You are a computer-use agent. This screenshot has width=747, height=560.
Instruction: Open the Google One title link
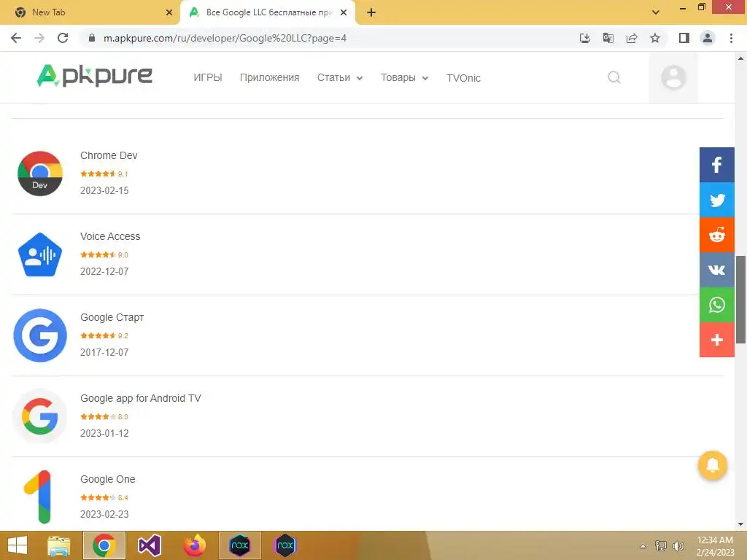click(108, 479)
